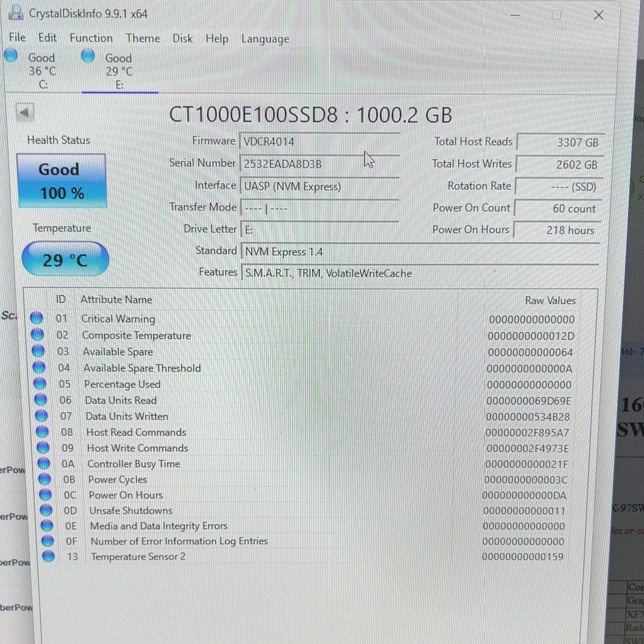The image size is (644, 644).
Task: Click status icon of Controller Busy Time row
Action: pos(45,464)
